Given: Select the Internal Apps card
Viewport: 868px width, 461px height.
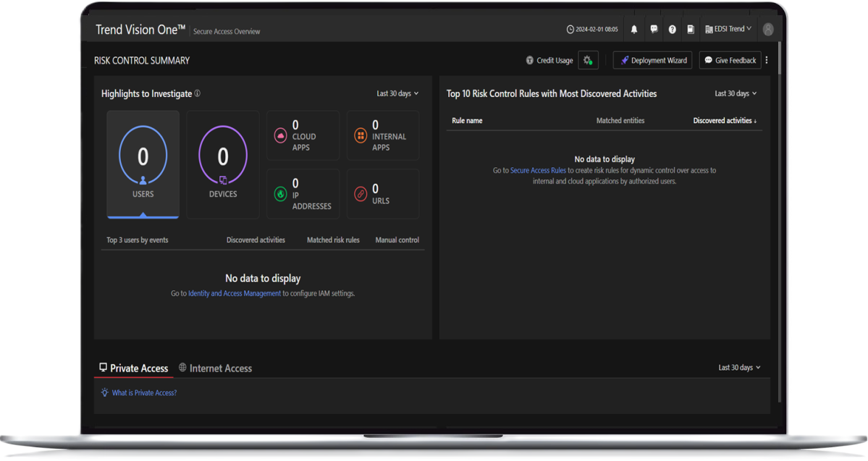Looking at the screenshot, I should [x=383, y=135].
